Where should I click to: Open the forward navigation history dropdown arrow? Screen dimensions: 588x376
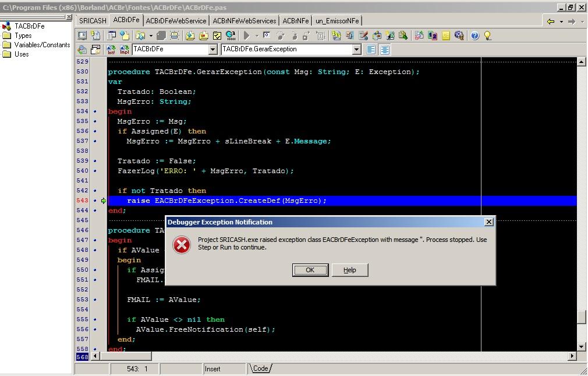(582, 22)
